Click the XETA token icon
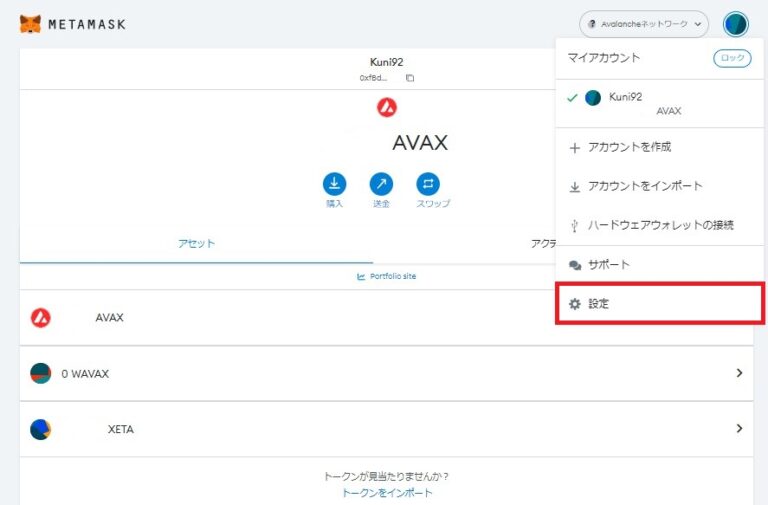This screenshot has height=505, width=768. (x=41, y=429)
